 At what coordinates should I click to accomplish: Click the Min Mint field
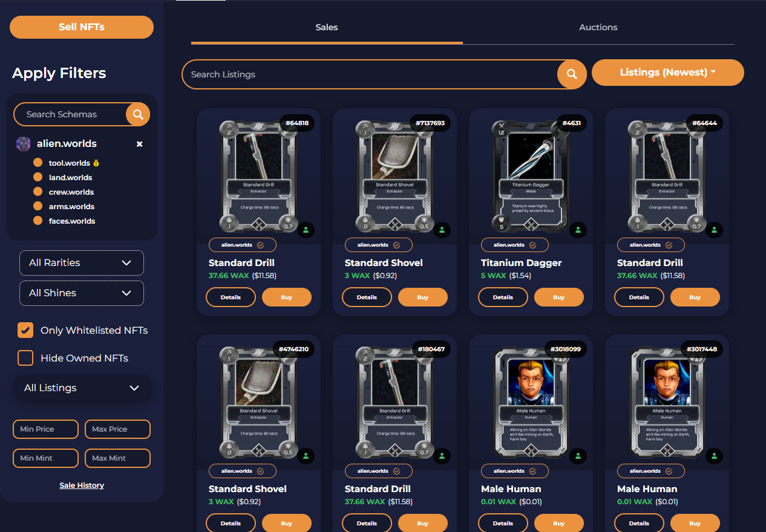click(x=45, y=458)
